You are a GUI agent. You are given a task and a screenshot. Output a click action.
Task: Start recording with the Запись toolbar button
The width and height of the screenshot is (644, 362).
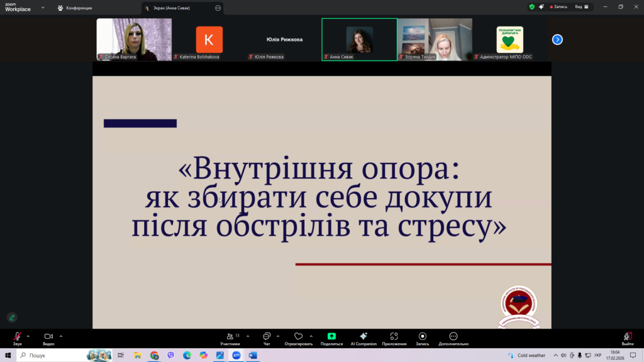click(x=422, y=337)
